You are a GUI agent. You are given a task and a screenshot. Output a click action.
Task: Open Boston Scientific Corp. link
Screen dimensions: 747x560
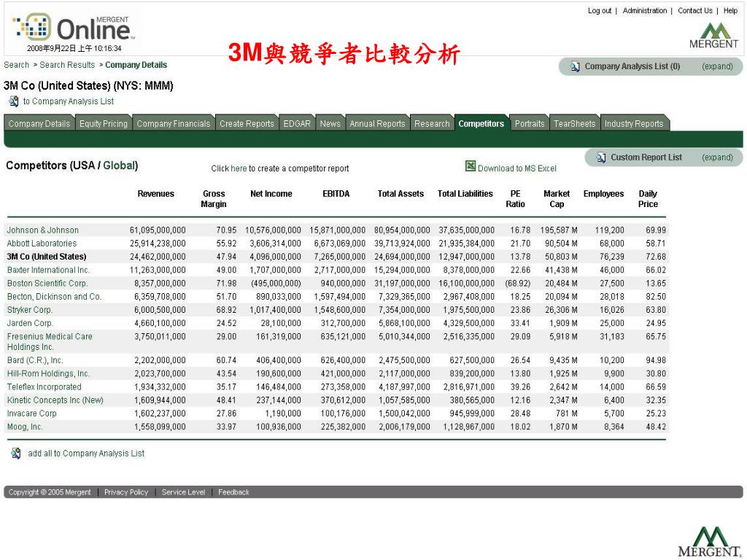coord(47,284)
